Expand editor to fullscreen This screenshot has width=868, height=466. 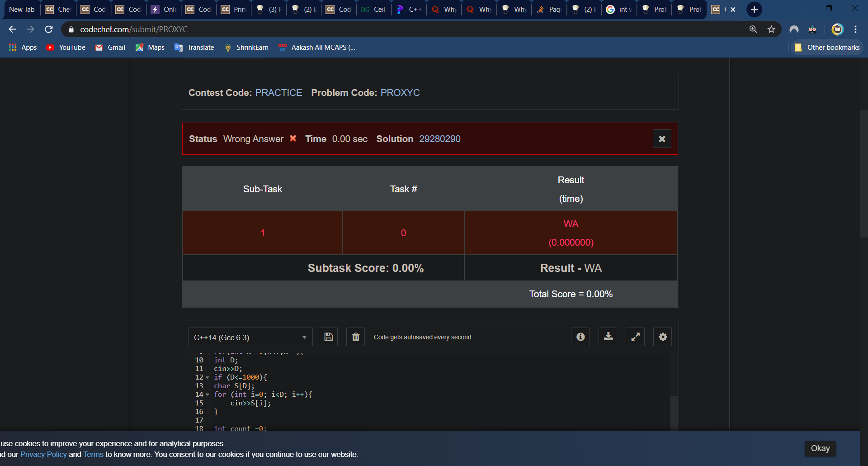click(635, 337)
